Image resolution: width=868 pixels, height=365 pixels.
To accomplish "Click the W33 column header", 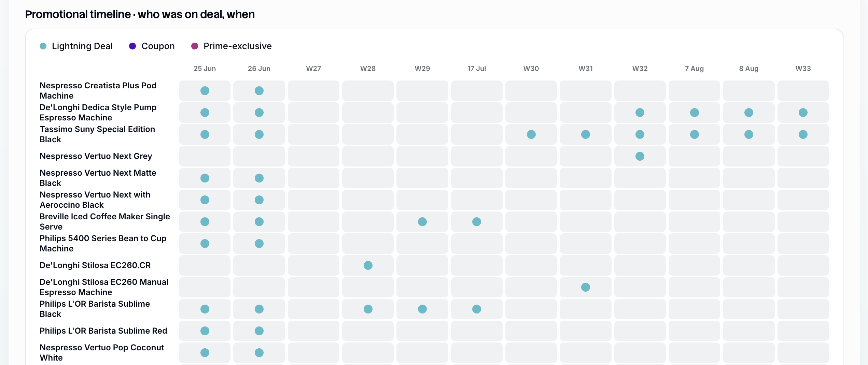I will (x=803, y=69).
